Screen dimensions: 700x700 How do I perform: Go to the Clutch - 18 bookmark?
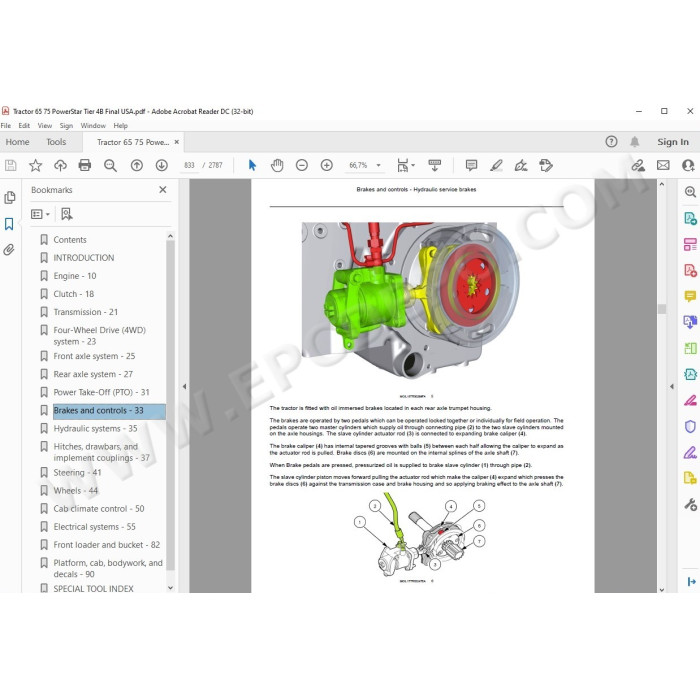pyautogui.click(x=74, y=294)
